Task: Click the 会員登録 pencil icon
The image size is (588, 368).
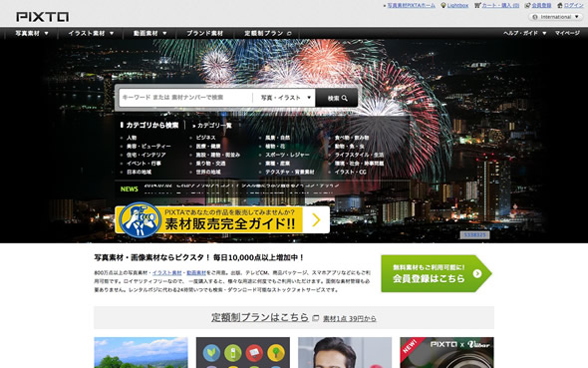Action: pos(527,5)
